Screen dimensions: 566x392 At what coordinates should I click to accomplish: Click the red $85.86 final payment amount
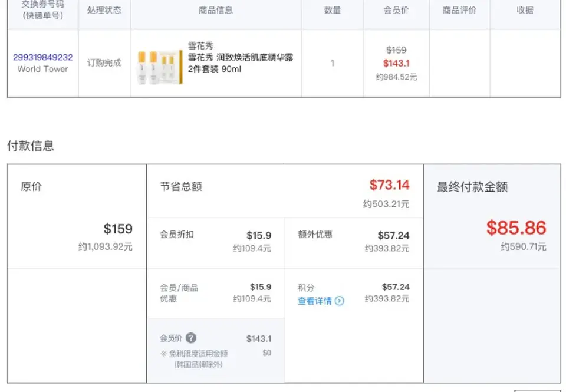pos(516,228)
